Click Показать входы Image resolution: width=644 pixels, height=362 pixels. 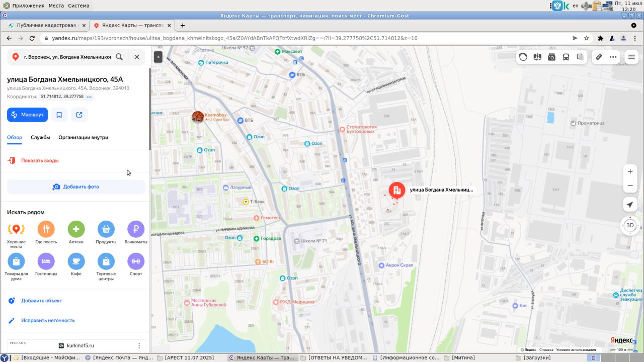(x=40, y=160)
